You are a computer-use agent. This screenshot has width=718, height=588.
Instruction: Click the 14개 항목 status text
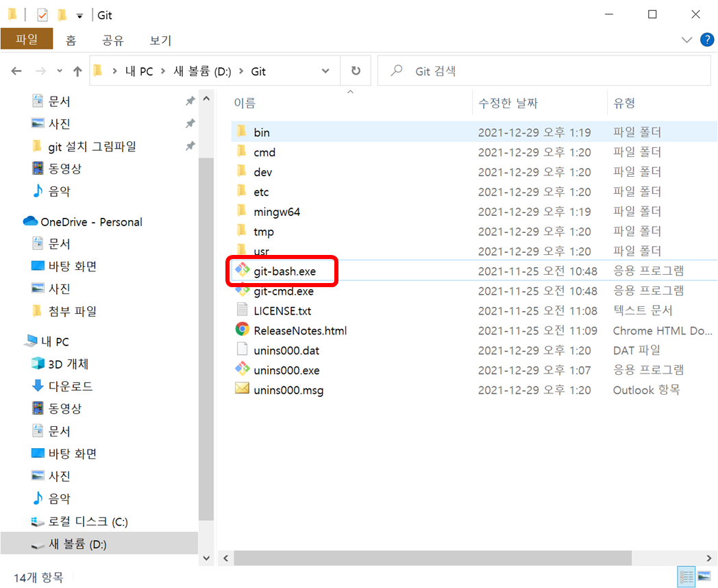click(x=38, y=578)
